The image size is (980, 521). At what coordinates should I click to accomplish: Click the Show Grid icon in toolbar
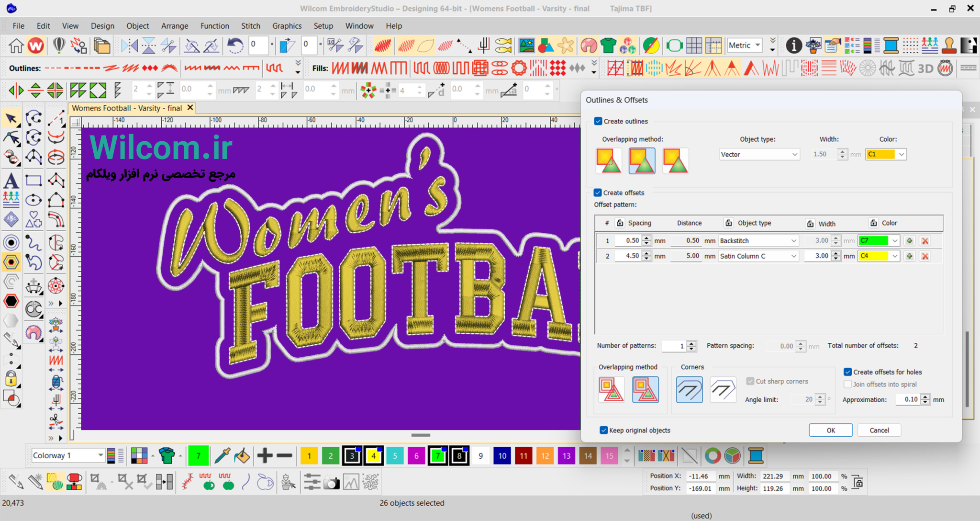[x=694, y=46]
